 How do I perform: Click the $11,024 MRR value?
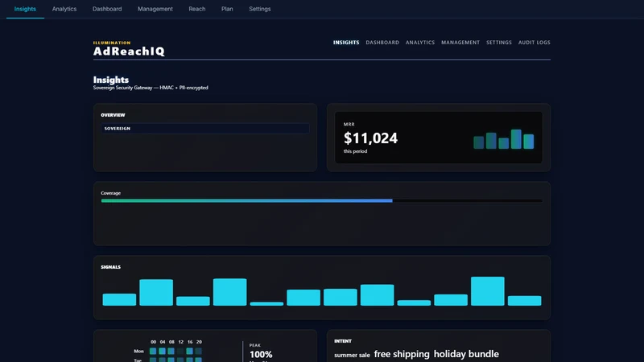(x=370, y=138)
